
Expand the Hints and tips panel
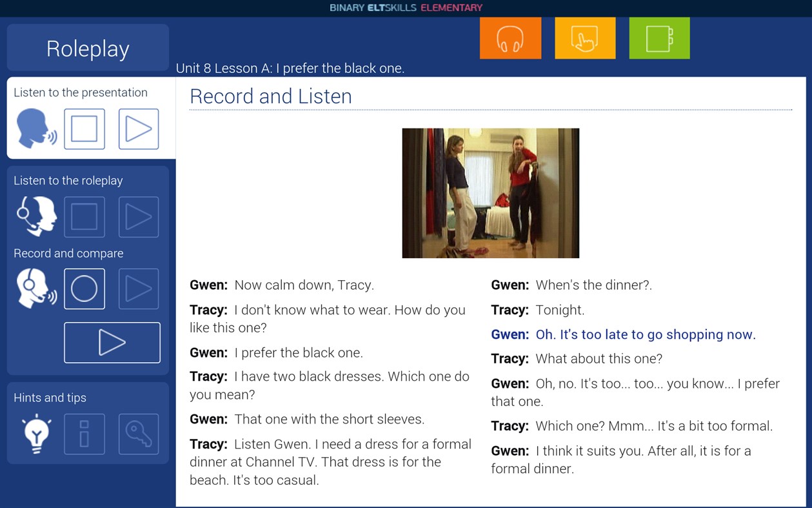[x=50, y=398]
